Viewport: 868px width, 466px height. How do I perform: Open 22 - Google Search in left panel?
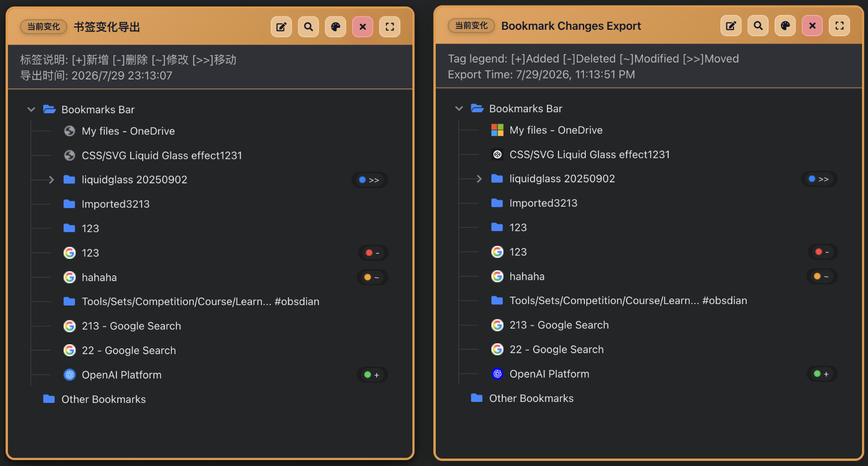(x=129, y=350)
